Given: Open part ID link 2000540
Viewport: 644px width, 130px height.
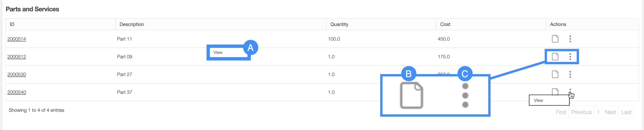Looking at the screenshot, I should 17,92.
